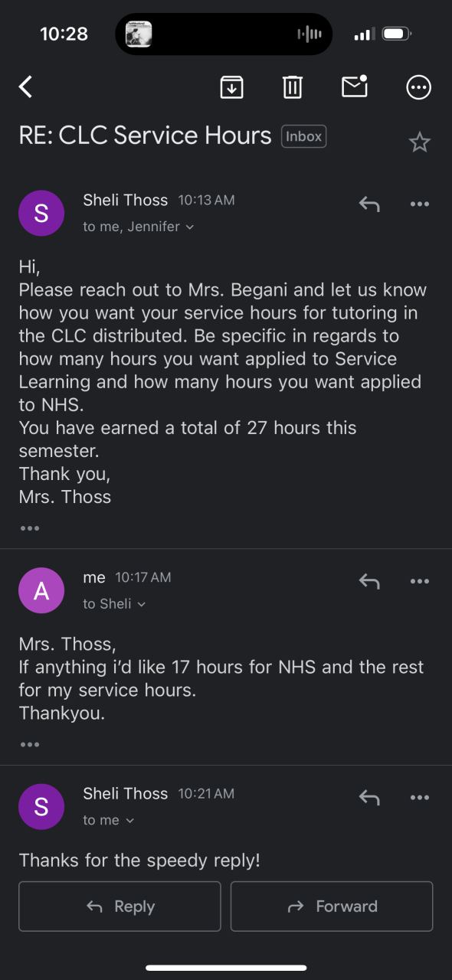
Task: Expand recipients "to me, Jennifer"
Action: pos(139,227)
